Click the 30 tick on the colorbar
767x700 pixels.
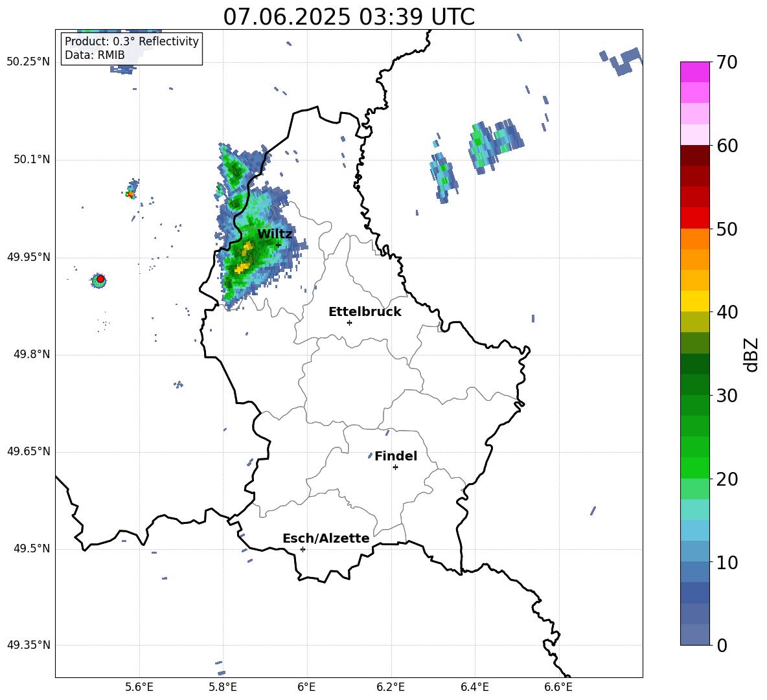click(x=727, y=395)
